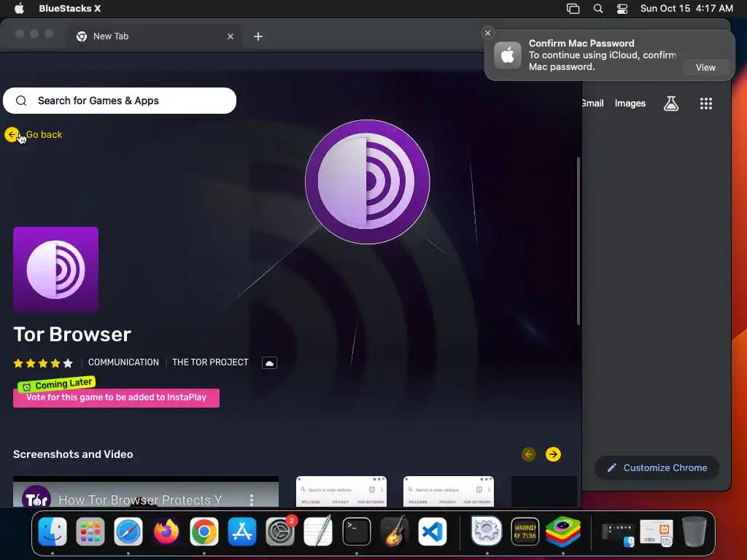747x560 pixels.
Task: Launch Google Chrome from the Dock
Action: pyautogui.click(x=204, y=532)
